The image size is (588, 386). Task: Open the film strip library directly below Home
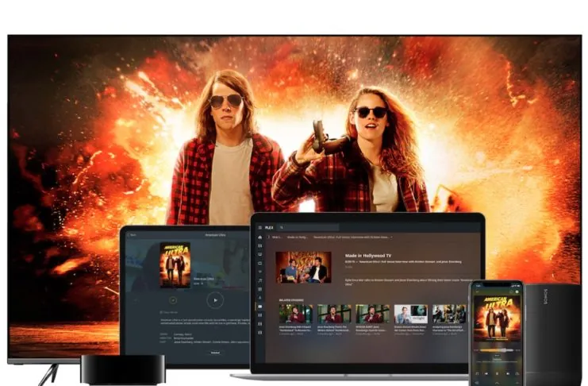[259, 246]
